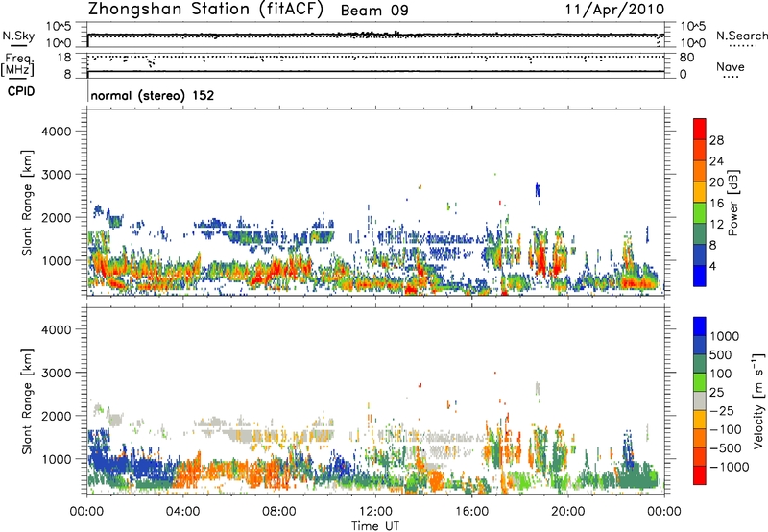The width and height of the screenshot is (768, 532).
Task: Click the solid legend line under N.Sky
Action: [x=18, y=46]
